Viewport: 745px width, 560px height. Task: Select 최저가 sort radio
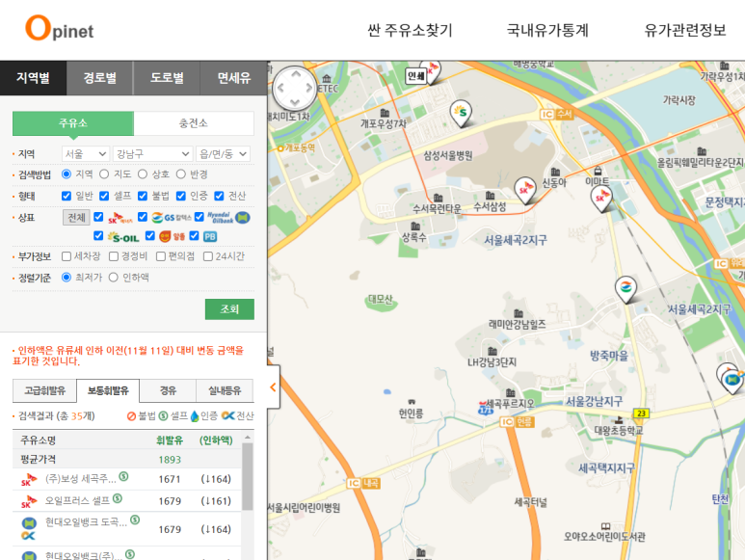coord(67,278)
